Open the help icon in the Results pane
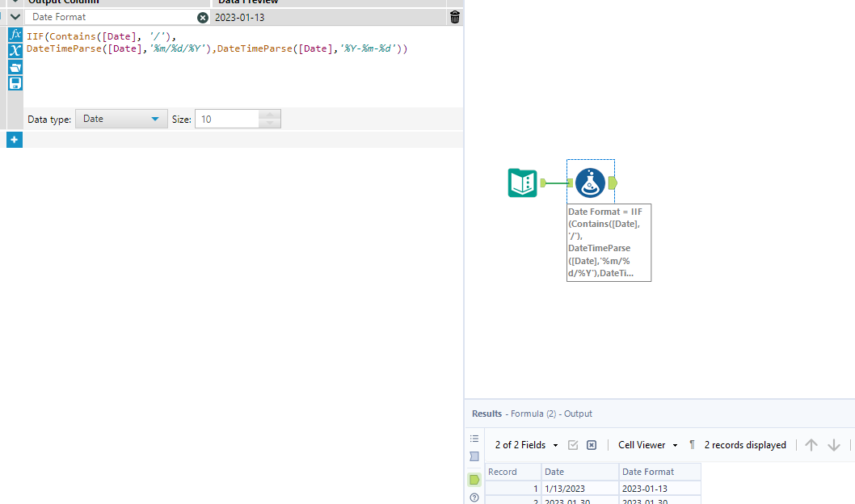Image resolution: width=855 pixels, height=504 pixels. (474, 498)
